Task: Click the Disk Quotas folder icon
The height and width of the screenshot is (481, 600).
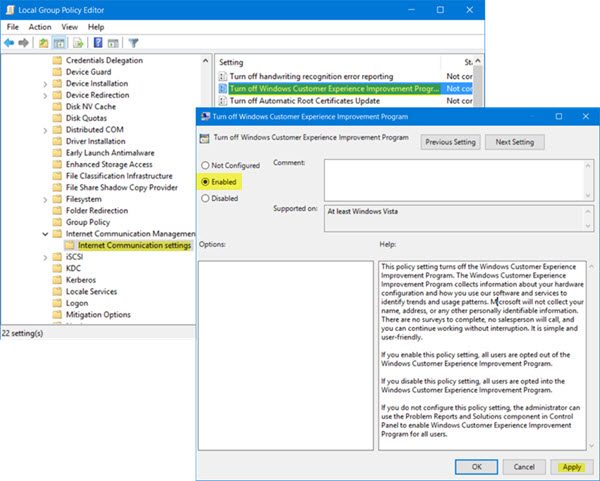Action: 57,118
